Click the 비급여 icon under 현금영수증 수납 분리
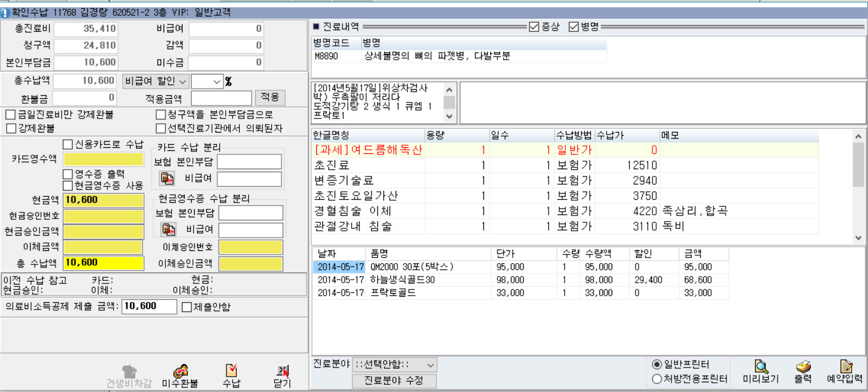 (x=168, y=230)
